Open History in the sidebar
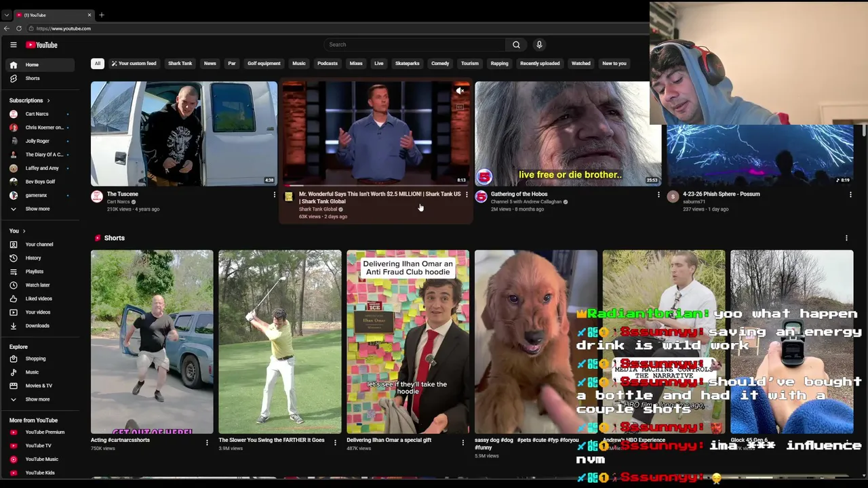 point(41,258)
